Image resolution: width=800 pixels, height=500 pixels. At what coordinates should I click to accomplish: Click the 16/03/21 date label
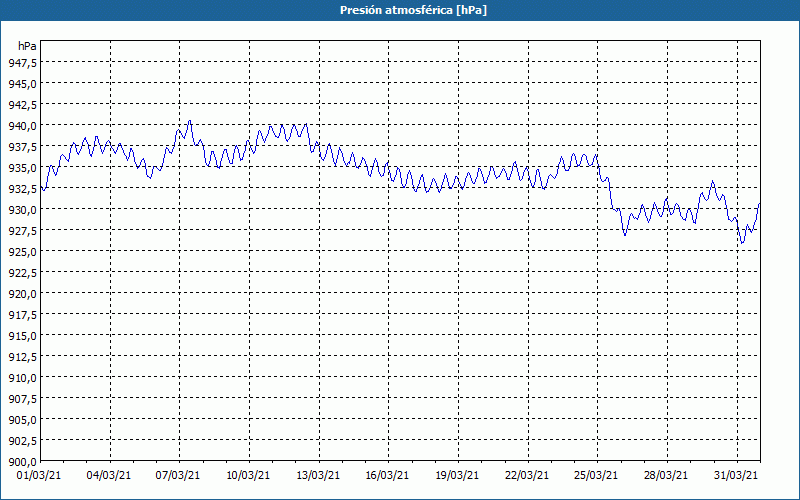[387, 475]
